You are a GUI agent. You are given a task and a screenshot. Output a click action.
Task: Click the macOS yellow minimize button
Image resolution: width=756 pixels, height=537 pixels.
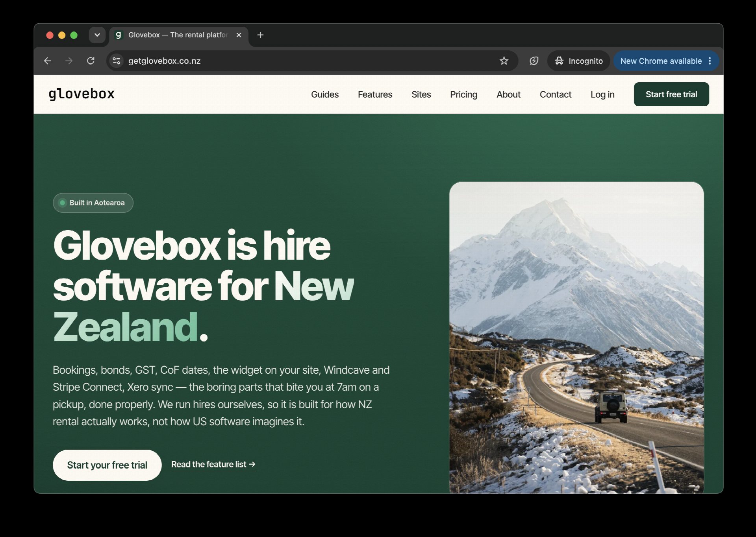(x=62, y=35)
